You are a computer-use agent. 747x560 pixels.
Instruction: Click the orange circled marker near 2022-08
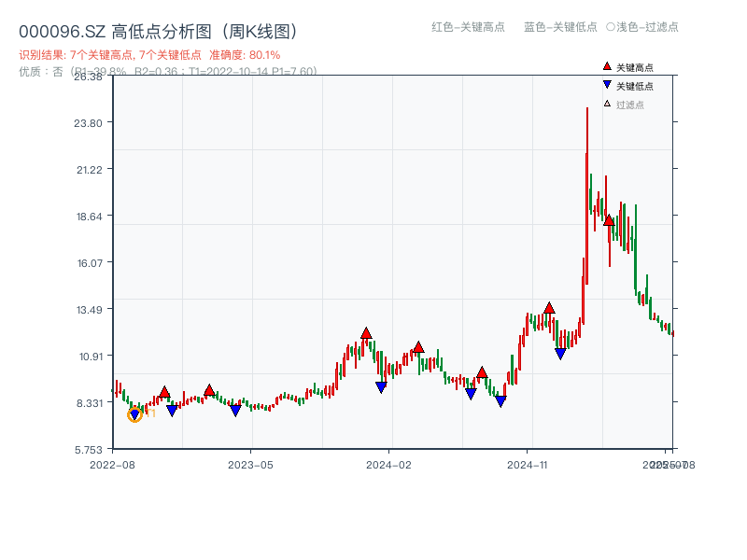[x=134, y=414]
